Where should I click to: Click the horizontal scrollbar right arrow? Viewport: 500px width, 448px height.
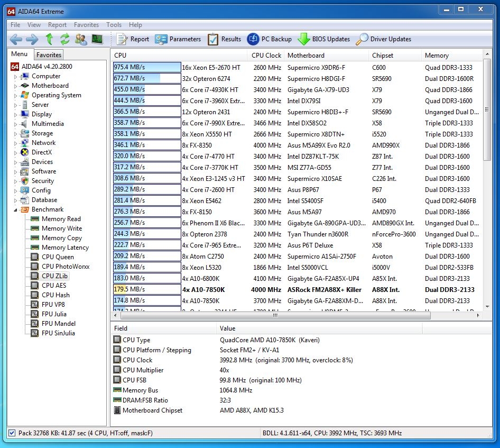pos(478,315)
